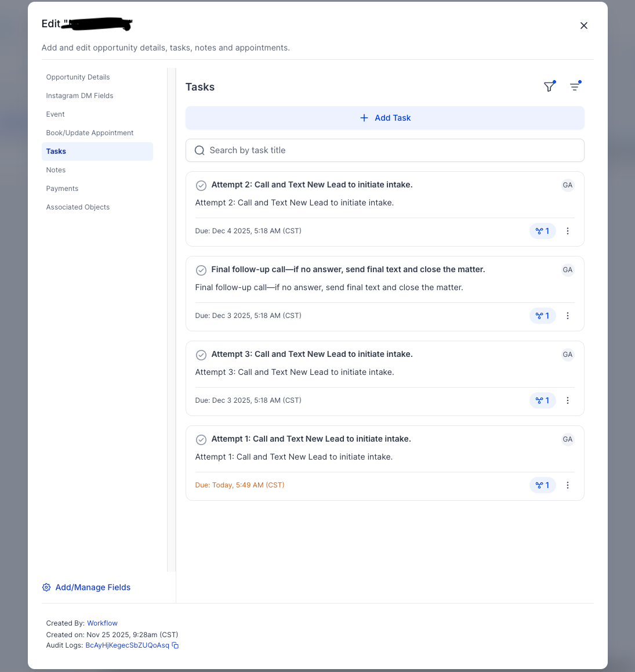This screenshot has height=672, width=635.
Task: Open the Audit Logs link
Action: pyautogui.click(x=127, y=645)
